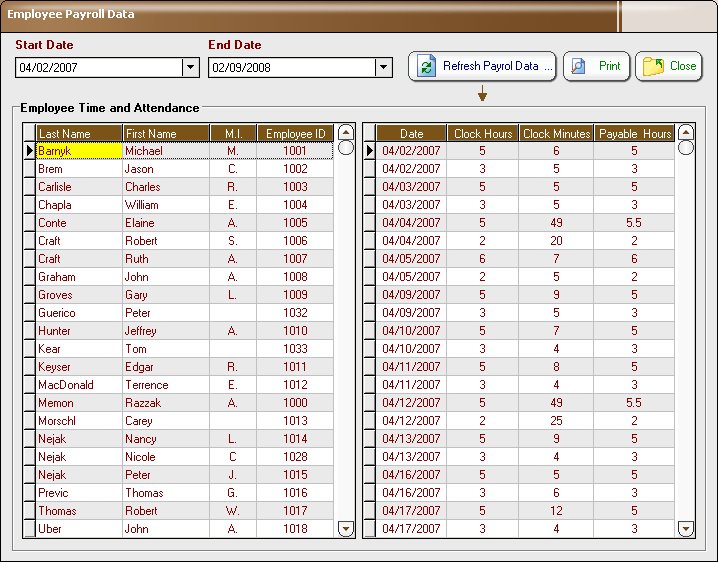Viewport: 718px width, 562px height.
Task: Open the End Date dropdown arrow
Action: click(383, 68)
